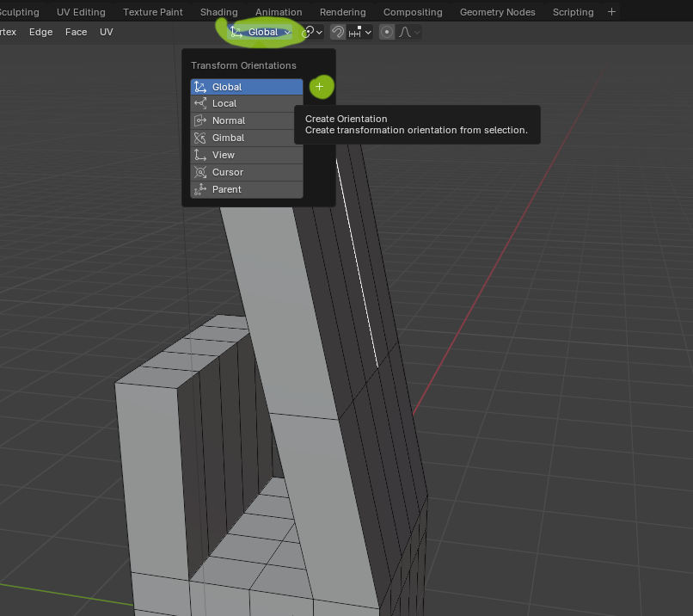693x616 pixels.
Task: Open the transform pivot point dropdown
Action: point(312,32)
